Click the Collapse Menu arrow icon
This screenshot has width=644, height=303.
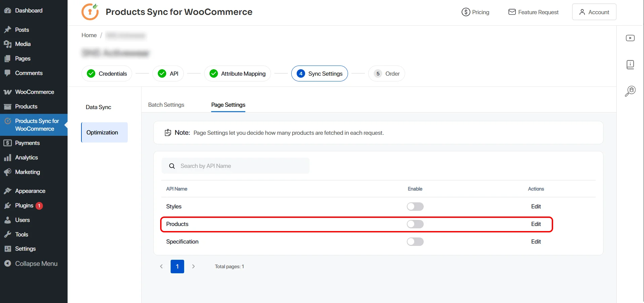7,263
